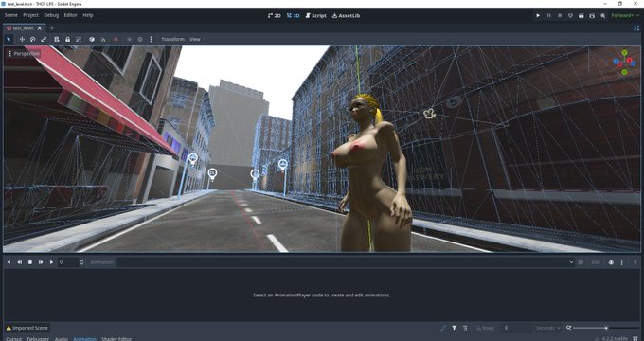The image size is (644, 341).
Task: Play animation backwards from current position
Action: [19, 262]
